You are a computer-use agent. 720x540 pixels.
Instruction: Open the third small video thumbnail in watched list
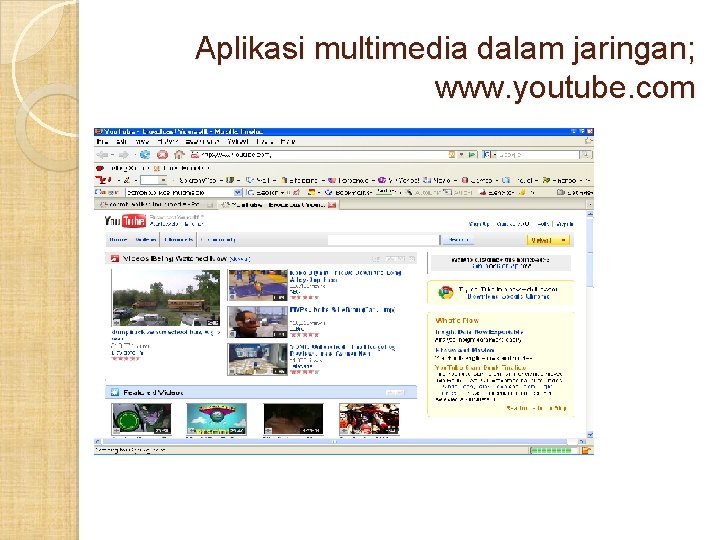coord(258,360)
